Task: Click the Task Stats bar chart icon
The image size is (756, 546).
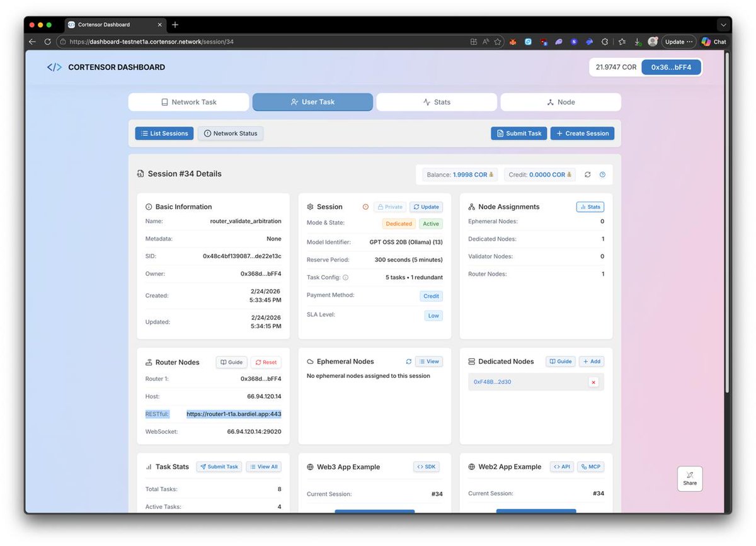Action: click(149, 467)
